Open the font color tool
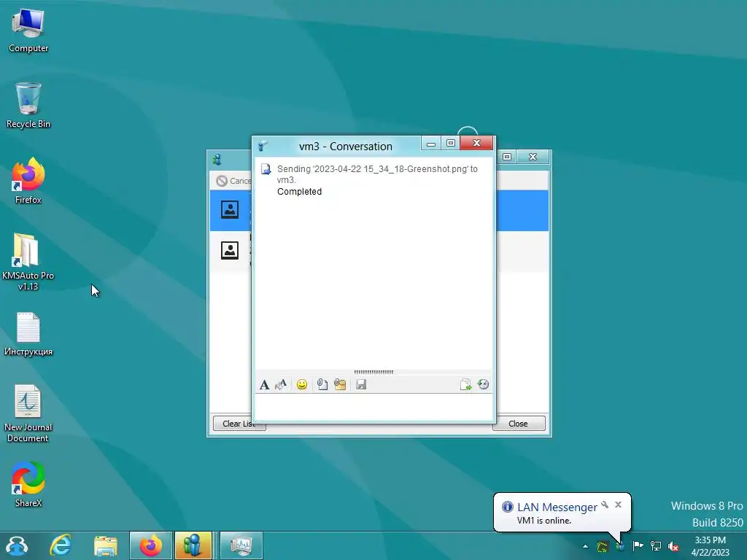The image size is (747, 560). 281,385
